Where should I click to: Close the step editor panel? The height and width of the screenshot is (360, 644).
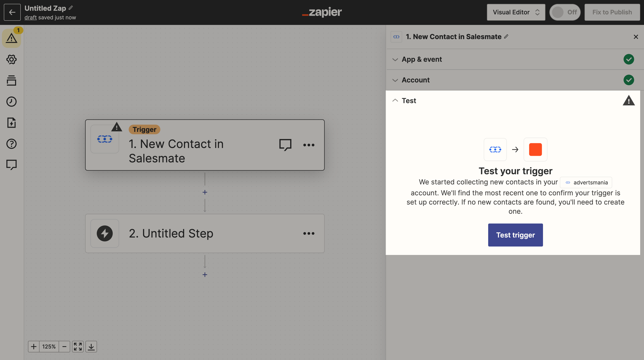point(636,37)
